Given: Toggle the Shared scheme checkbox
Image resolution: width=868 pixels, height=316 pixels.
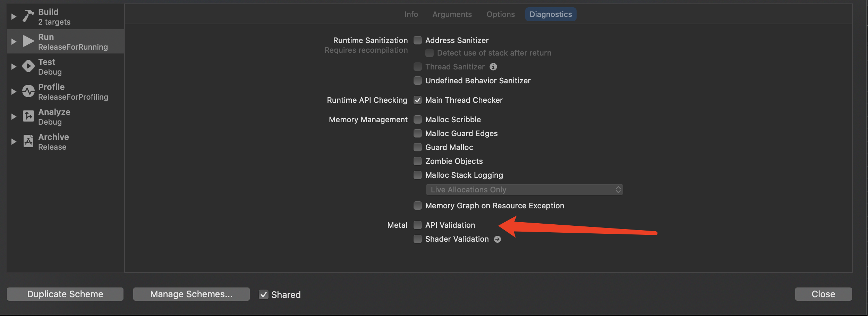Looking at the screenshot, I should [x=264, y=295].
